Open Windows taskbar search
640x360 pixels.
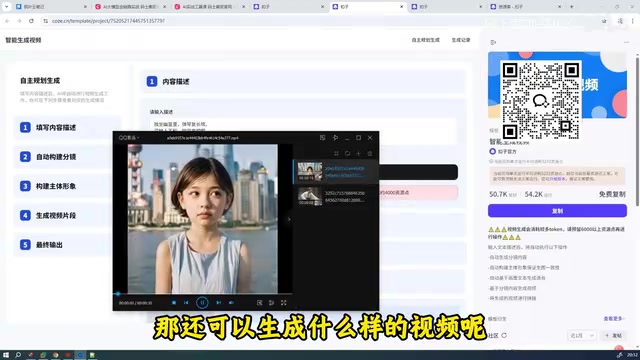(18, 355)
